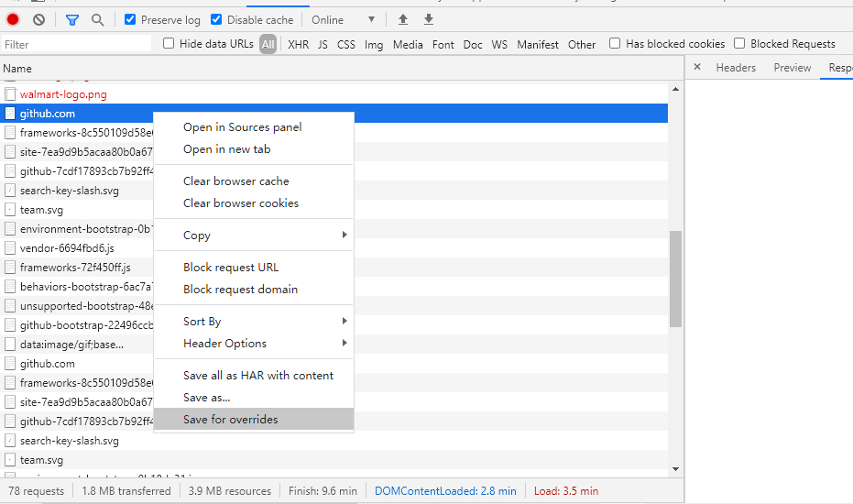Image resolution: width=853 pixels, height=504 pixels.
Task: Open network search magnifier
Action: click(97, 20)
